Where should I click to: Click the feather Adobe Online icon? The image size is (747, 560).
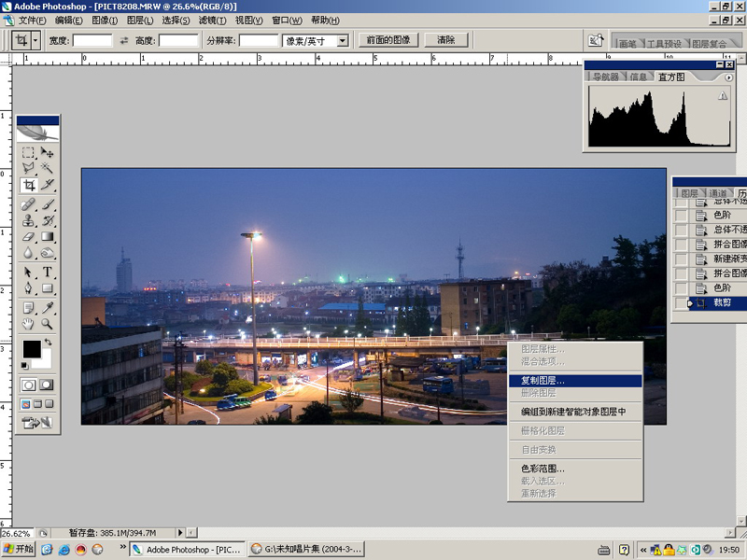[x=37, y=133]
